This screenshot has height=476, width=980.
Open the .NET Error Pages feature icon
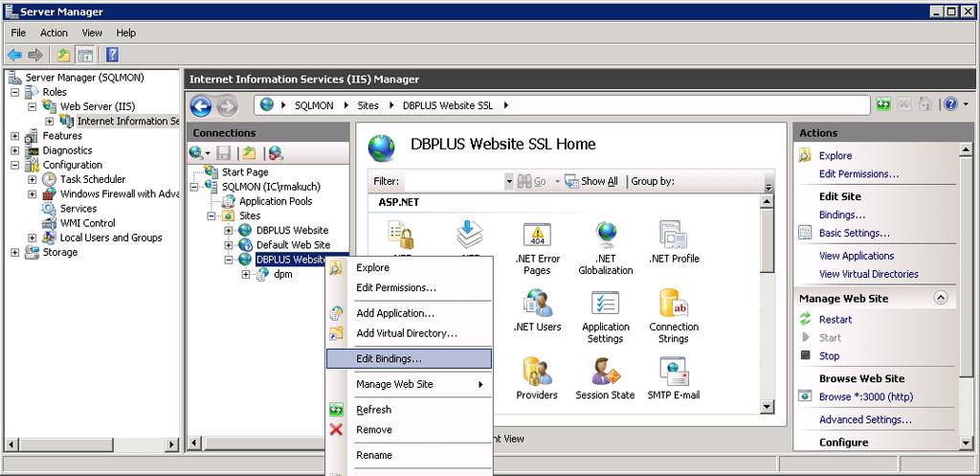click(x=537, y=234)
